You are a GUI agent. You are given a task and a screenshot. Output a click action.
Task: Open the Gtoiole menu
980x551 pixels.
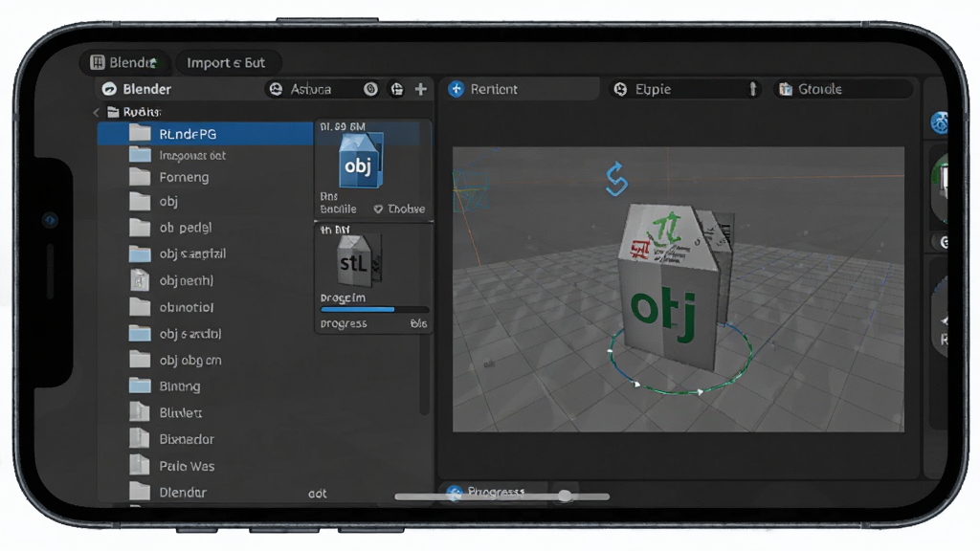(843, 89)
